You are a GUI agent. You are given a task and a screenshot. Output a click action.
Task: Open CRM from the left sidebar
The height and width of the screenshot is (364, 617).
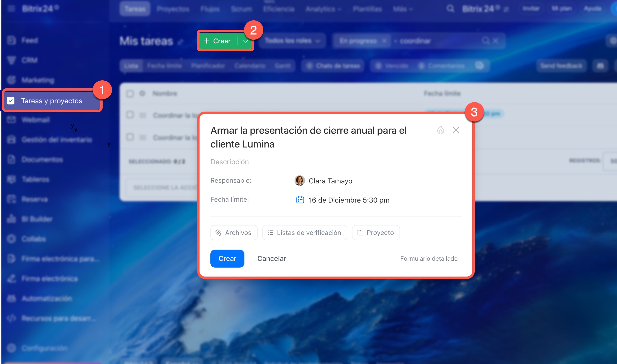30,60
